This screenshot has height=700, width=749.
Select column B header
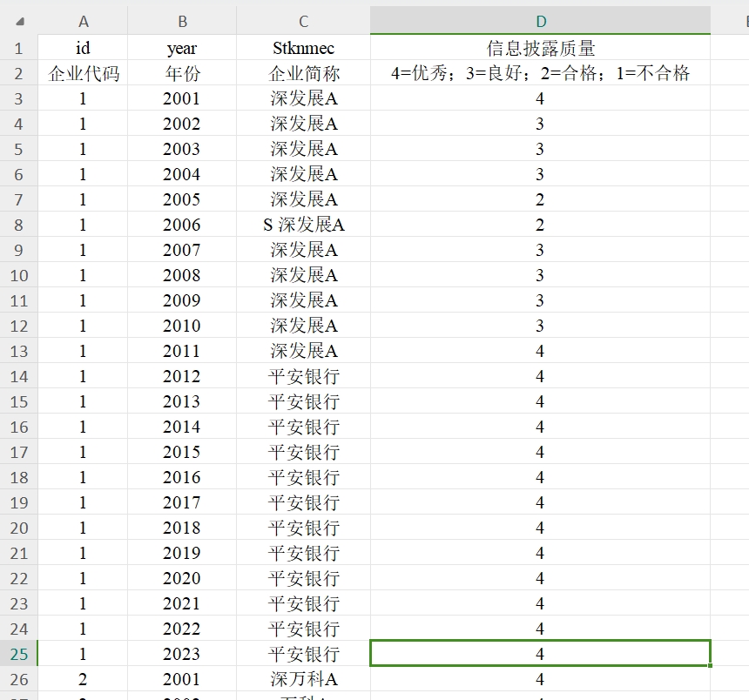(x=182, y=21)
